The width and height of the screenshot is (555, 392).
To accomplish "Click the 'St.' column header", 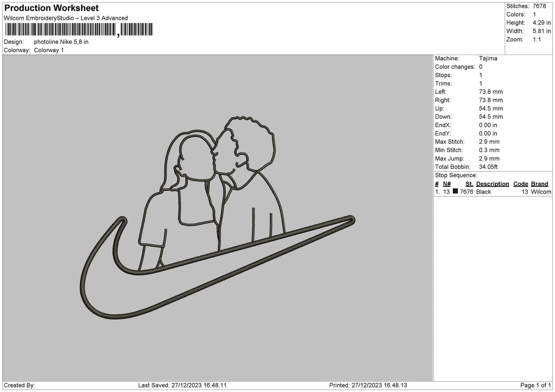I will click(x=469, y=184).
